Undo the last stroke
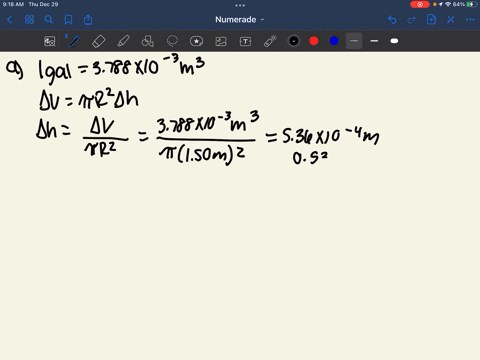The image size is (480, 360). 392,20
